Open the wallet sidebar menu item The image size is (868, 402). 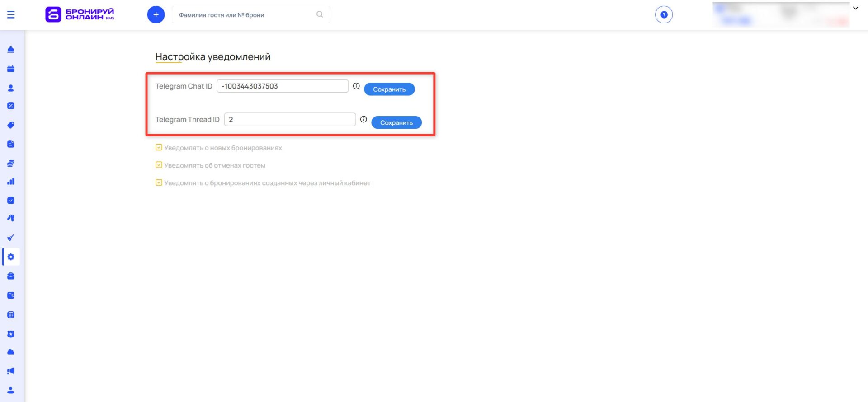[11, 295]
